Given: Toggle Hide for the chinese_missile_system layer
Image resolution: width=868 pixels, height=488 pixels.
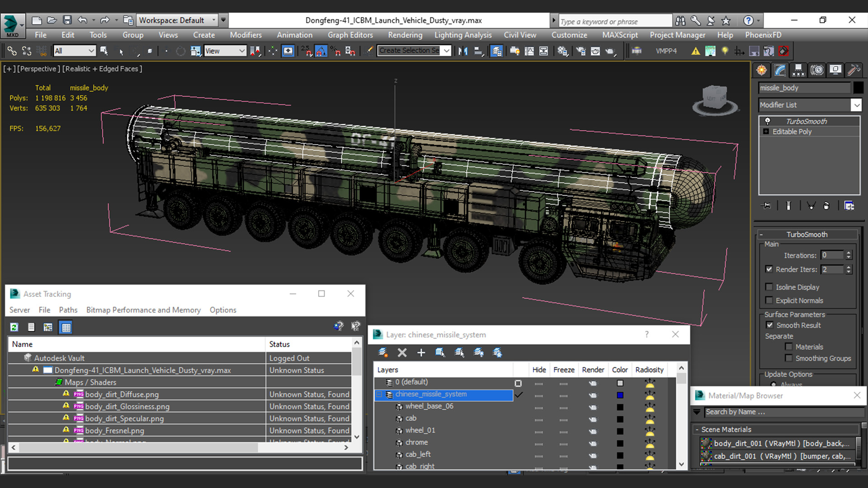Looking at the screenshot, I should point(538,395).
